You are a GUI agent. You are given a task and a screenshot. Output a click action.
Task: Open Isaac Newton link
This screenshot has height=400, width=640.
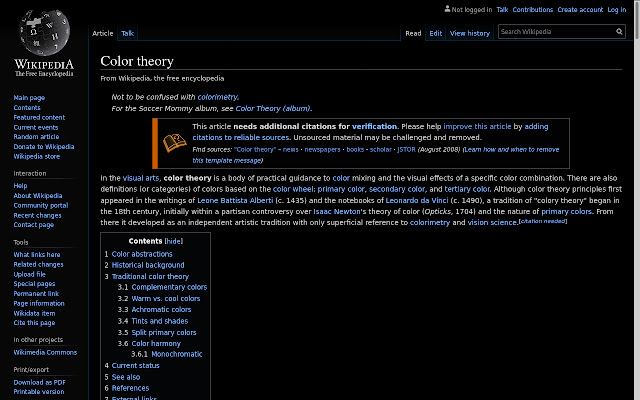(337, 211)
